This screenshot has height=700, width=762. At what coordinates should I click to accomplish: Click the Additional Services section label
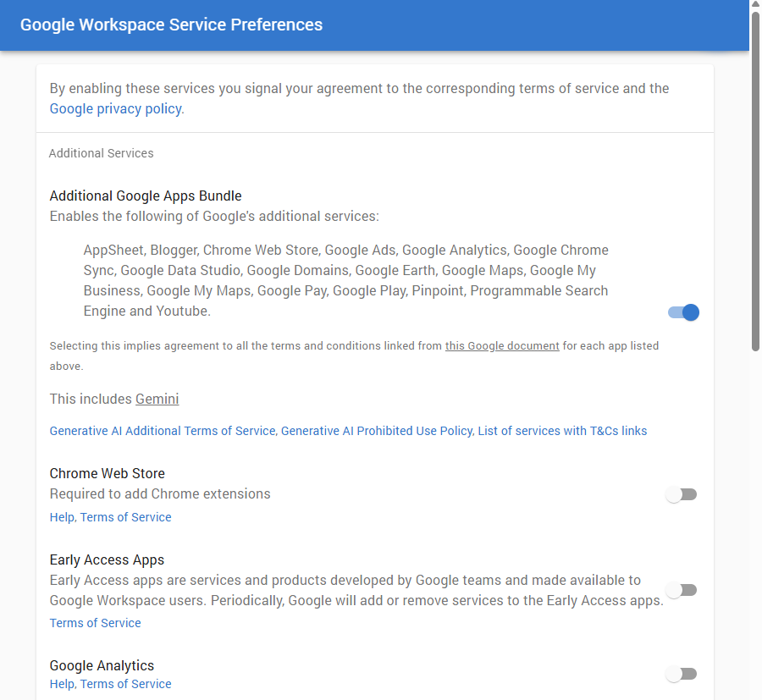pos(101,153)
